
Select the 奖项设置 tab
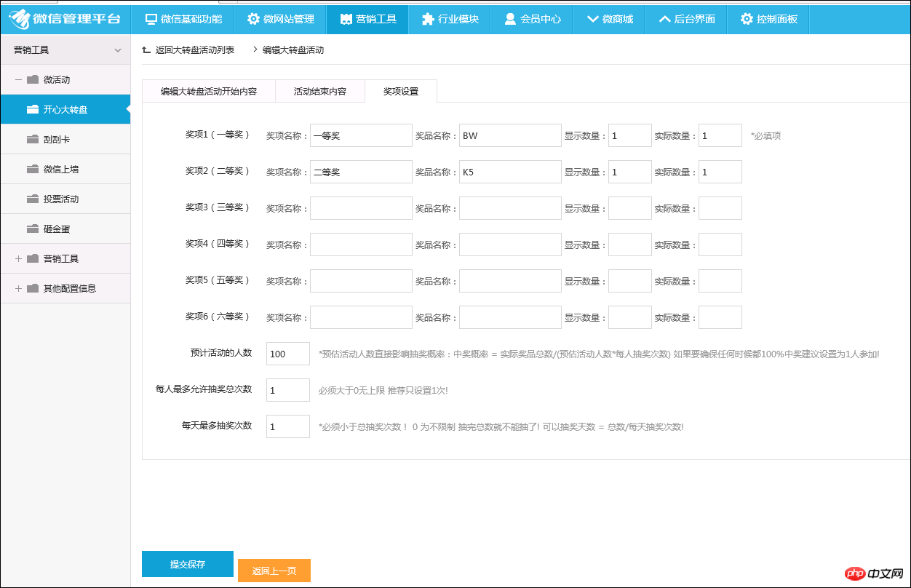(x=401, y=92)
